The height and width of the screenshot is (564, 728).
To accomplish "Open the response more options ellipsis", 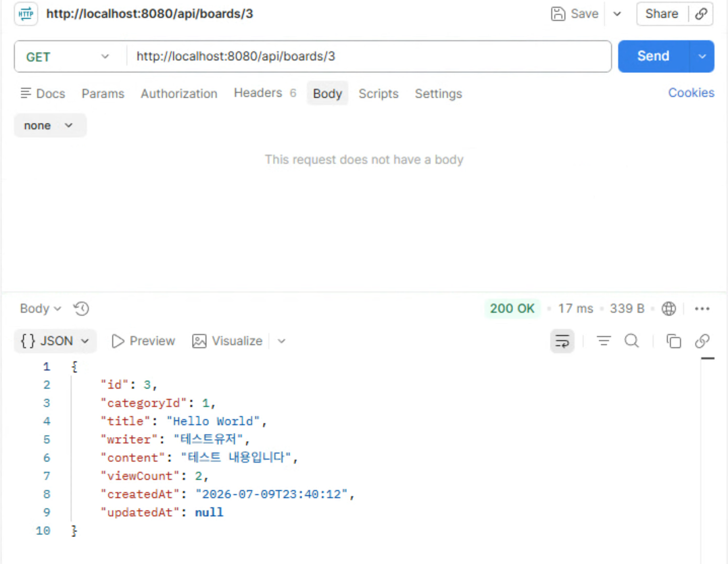I will 702,309.
